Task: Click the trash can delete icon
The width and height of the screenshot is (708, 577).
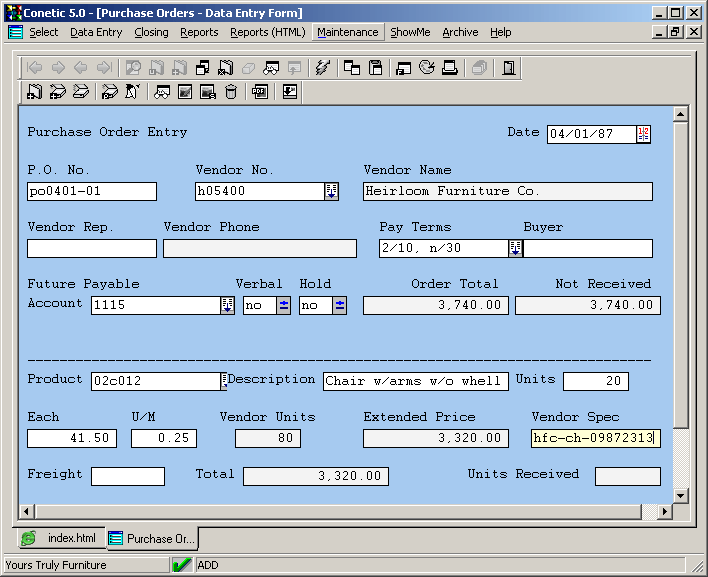Action: point(231,92)
